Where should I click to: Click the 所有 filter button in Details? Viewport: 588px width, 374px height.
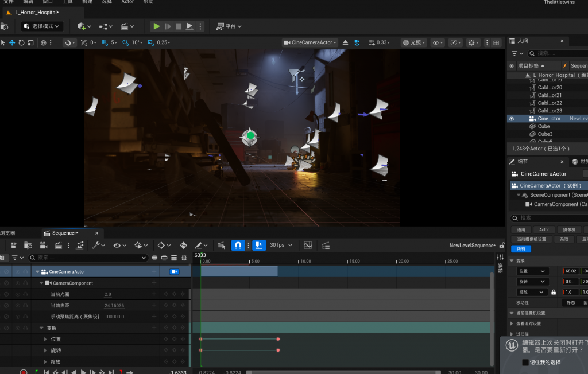pyautogui.click(x=521, y=249)
